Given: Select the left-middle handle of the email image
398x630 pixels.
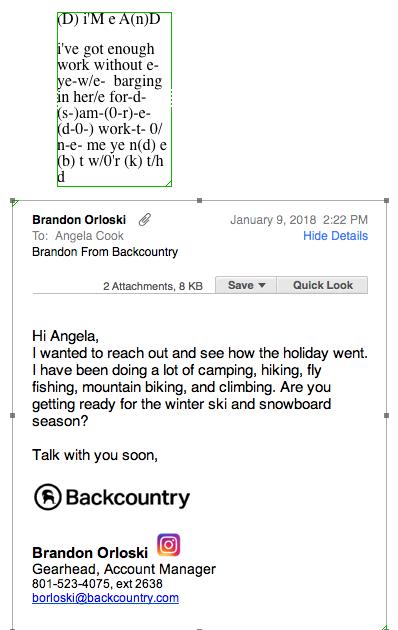Looking at the screenshot, I should (x=12, y=415).
